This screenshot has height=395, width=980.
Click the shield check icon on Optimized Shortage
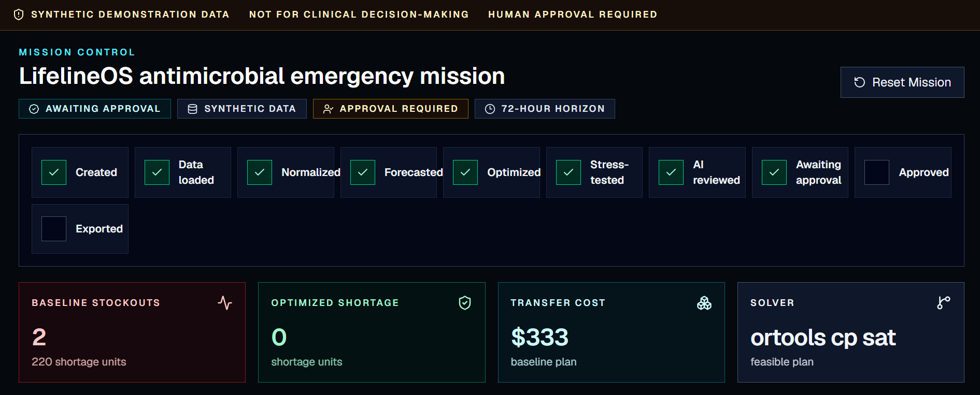coord(465,303)
